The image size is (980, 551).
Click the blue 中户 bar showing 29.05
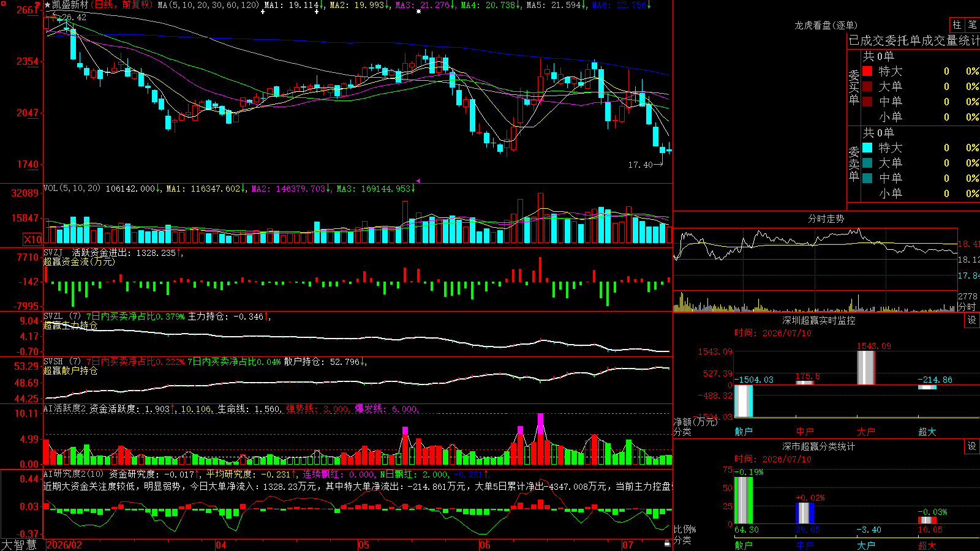(x=804, y=513)
